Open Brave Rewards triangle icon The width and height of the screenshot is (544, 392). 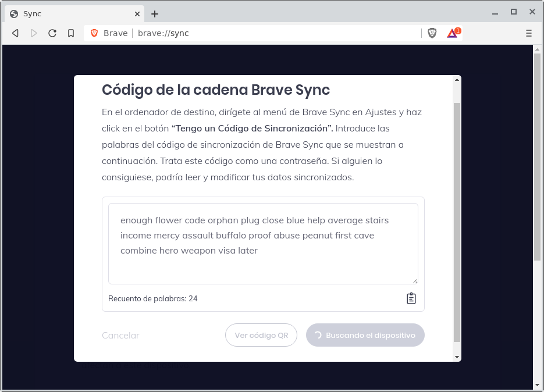[x=452, y=33]
